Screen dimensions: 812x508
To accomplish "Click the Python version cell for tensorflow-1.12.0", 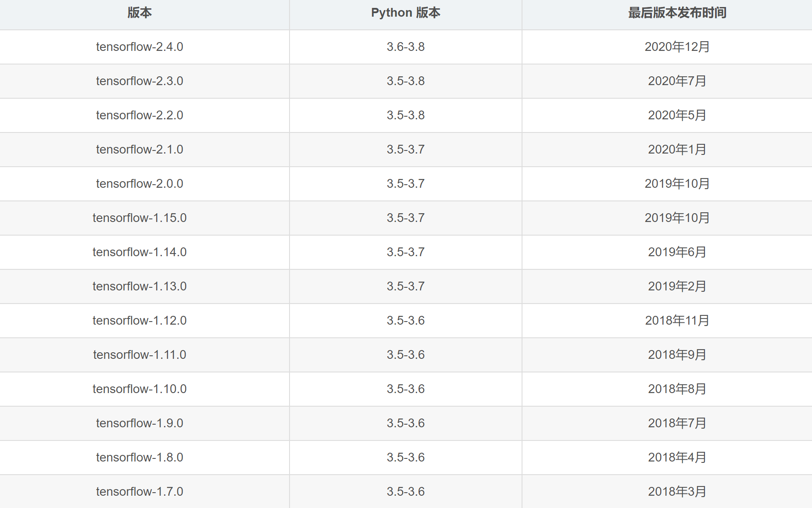I will (x=404, y=320).
